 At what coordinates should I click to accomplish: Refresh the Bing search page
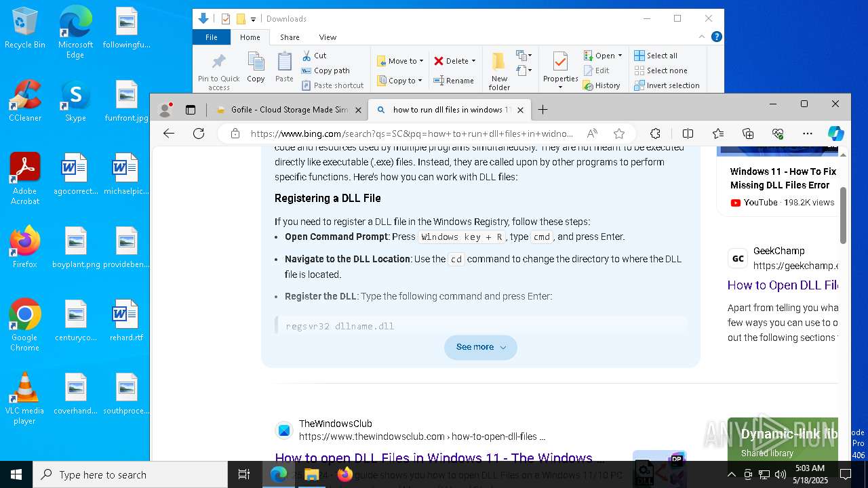199,134
